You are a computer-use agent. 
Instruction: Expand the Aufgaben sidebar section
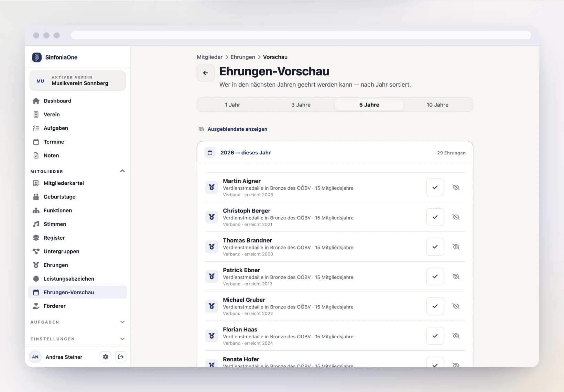[x=122, y=322]
